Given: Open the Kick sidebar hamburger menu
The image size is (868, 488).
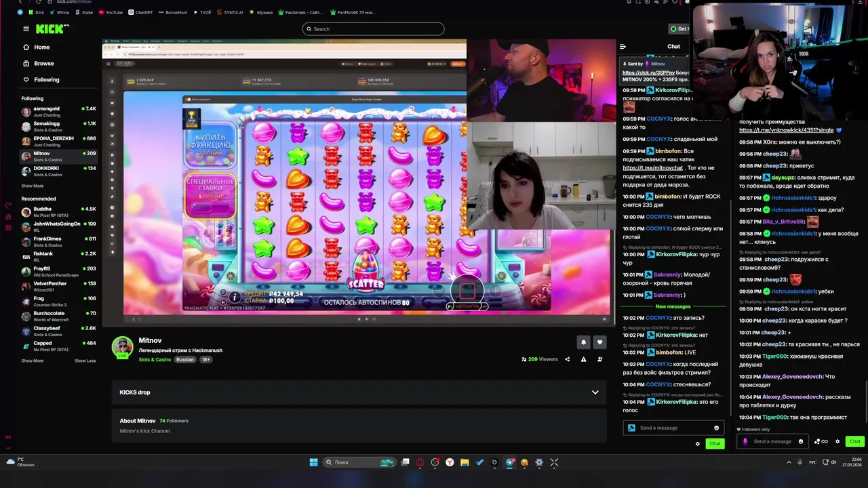Looking at the screenshot, I should [x=26, y=28].
